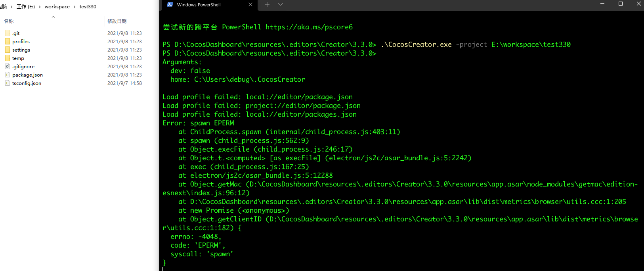
Task: Select the package.json file name
Action: coord(27,75)
